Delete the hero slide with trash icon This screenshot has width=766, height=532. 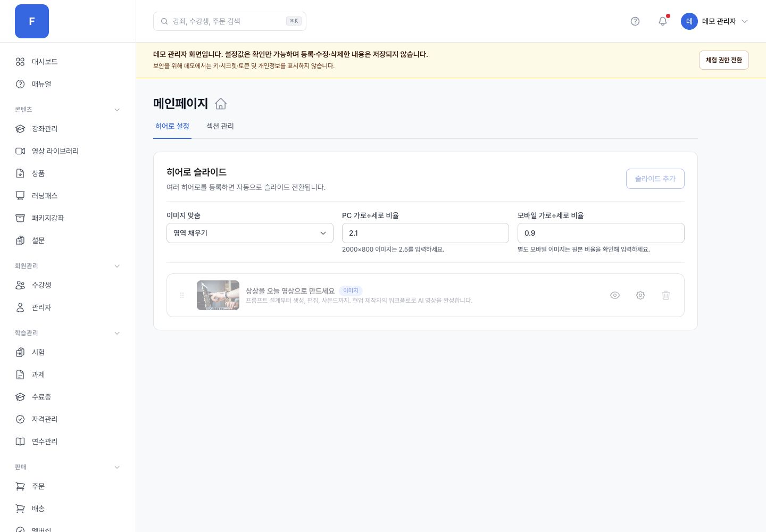point(666,295)
